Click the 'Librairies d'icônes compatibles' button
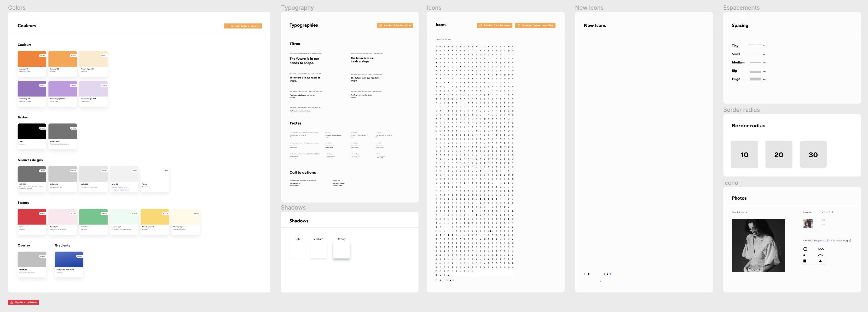The height and width of the screenshot is (312, 868). coord(535,25)
